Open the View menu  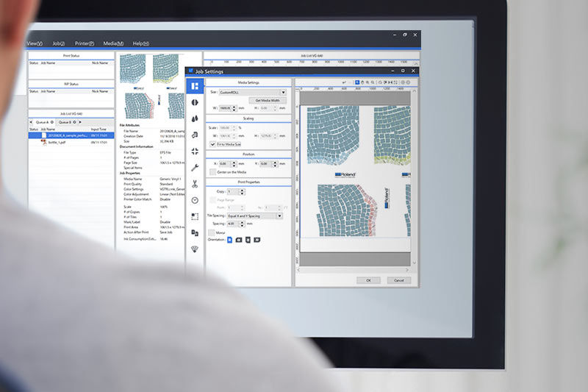point(35,43)
